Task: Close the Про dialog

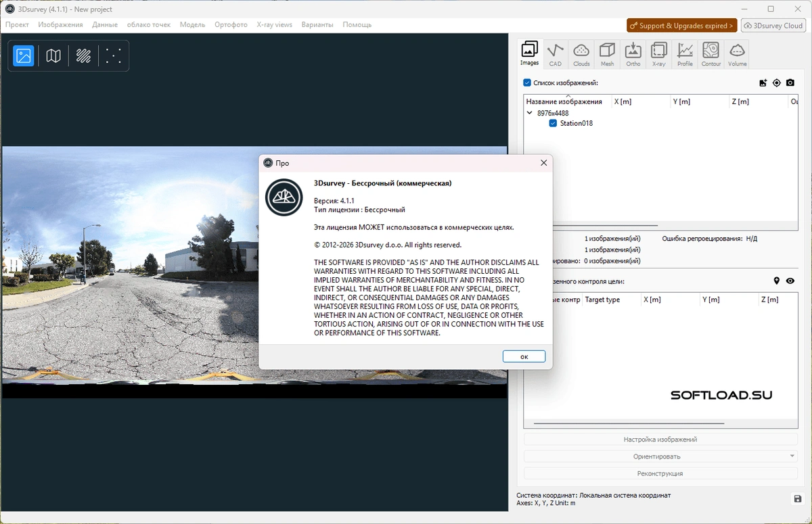Action: pos(543,163)
